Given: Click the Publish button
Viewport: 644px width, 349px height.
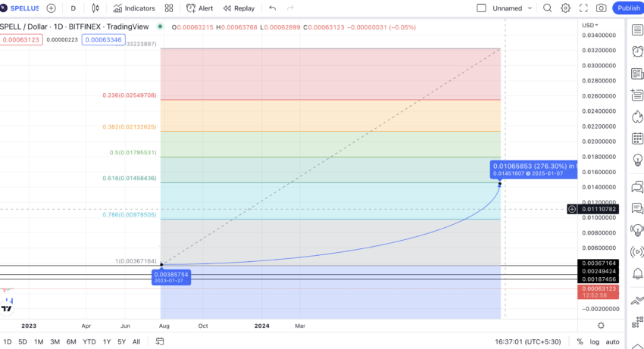Looking at the screenshot, I should pyautogui.click(x=628, y=8).
